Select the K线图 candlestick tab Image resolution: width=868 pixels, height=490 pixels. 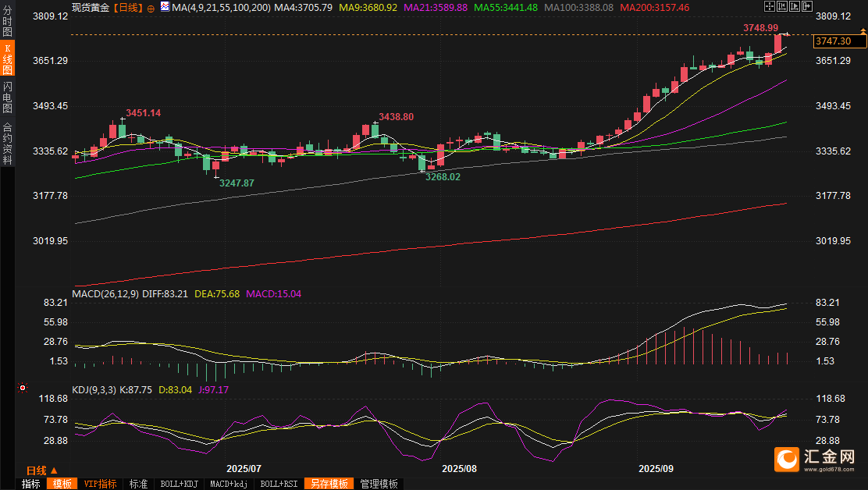tap(7, 59)
